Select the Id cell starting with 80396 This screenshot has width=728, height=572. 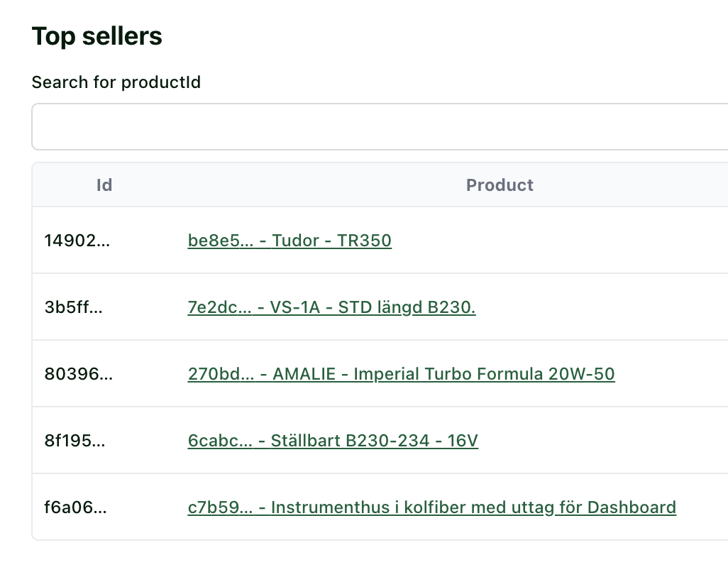[x=78, y=374]
